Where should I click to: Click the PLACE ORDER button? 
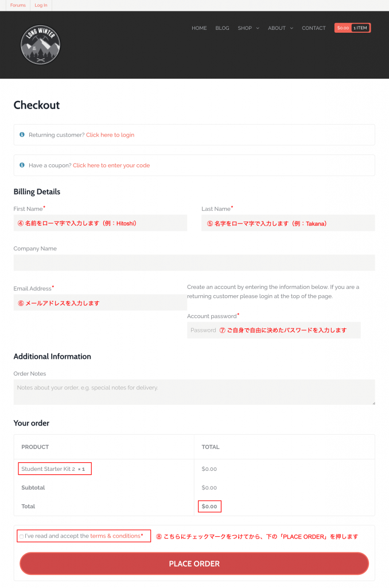pos(194,563)
